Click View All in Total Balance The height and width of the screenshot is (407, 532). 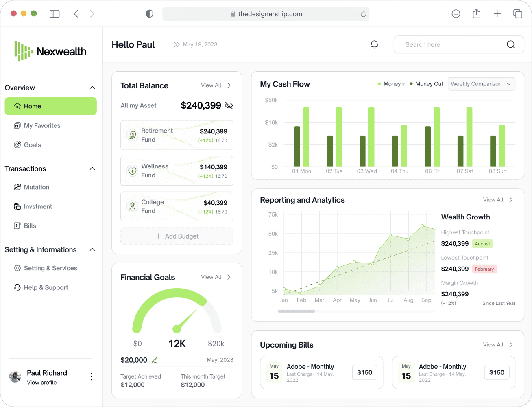tap(211, 85)
